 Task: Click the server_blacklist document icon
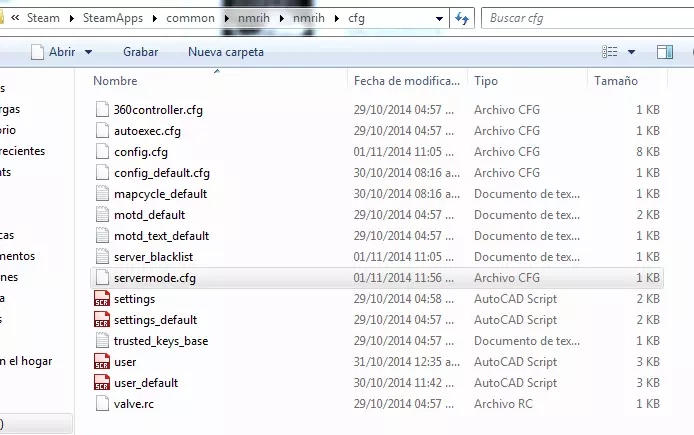[x=102, y=257]
